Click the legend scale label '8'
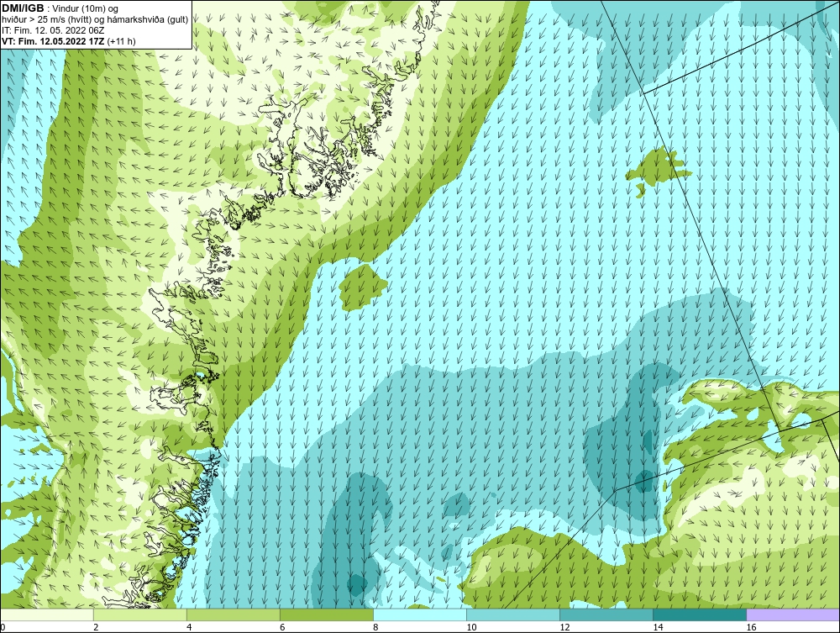840x633 pixels. (x=375, y=628)
